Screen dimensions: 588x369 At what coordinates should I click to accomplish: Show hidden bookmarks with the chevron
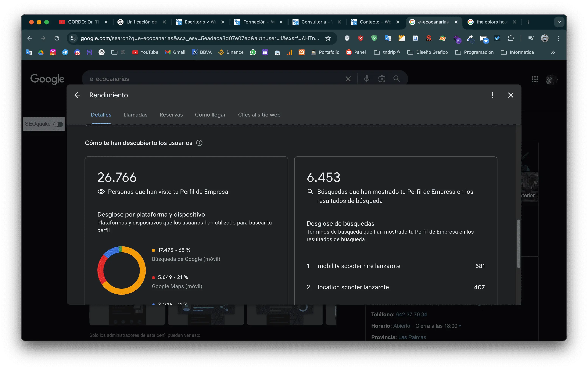click(553, 52)
